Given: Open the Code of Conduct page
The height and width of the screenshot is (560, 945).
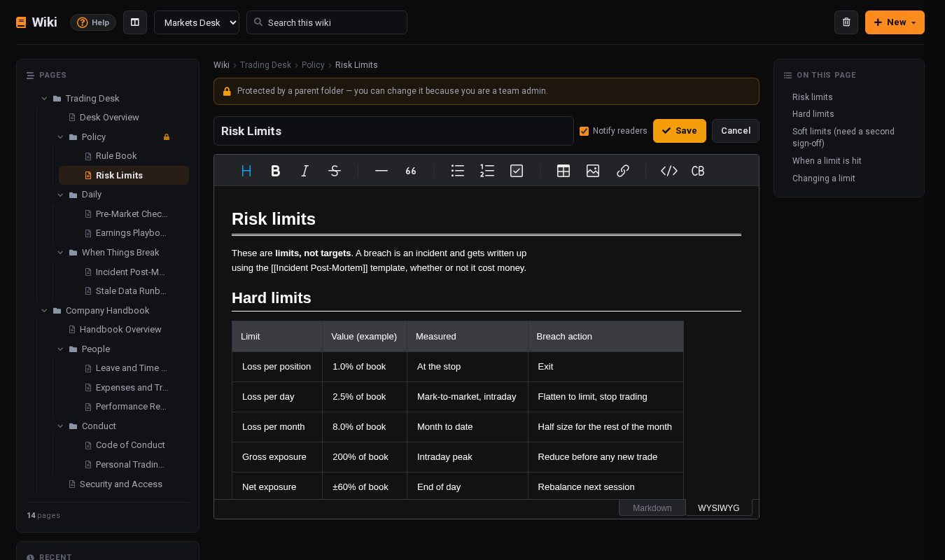Looking at the screenshot, I should [130, 445].
